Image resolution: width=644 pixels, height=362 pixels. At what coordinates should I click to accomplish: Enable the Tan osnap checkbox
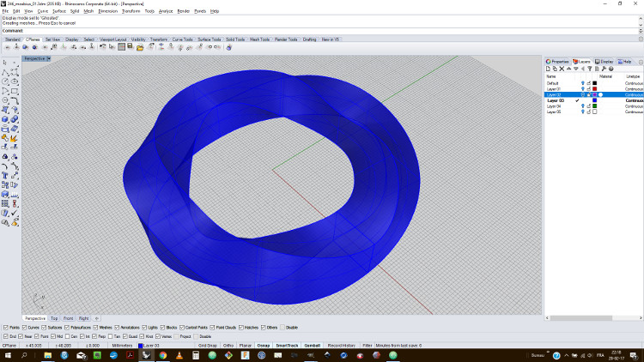(x=111, y=336)
